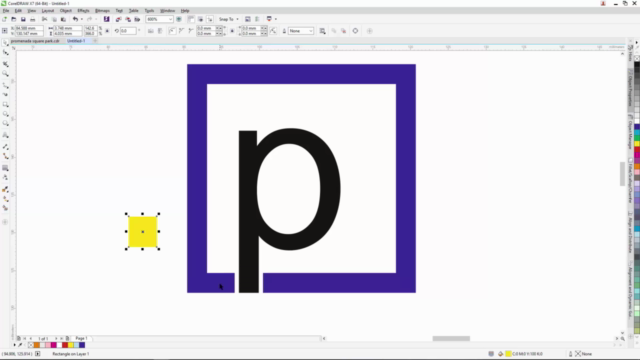This screenshot has width=640, height=360.
Task: Open the Object menu
Action: (x=66, y=11)
